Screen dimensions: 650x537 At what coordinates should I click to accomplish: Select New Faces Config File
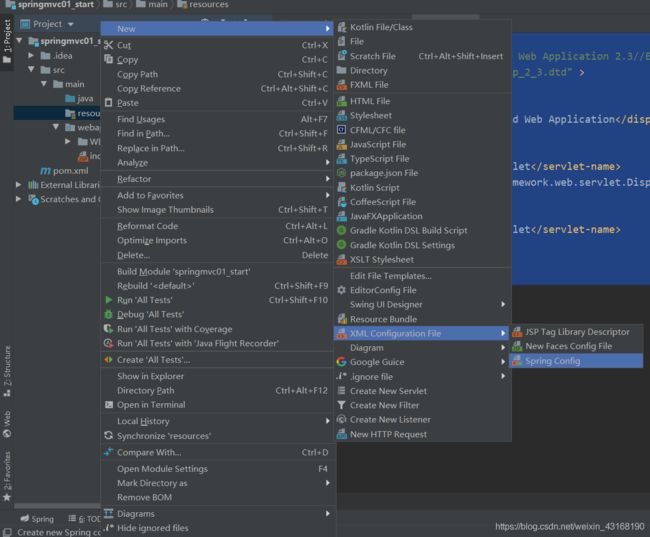point(576,346)
